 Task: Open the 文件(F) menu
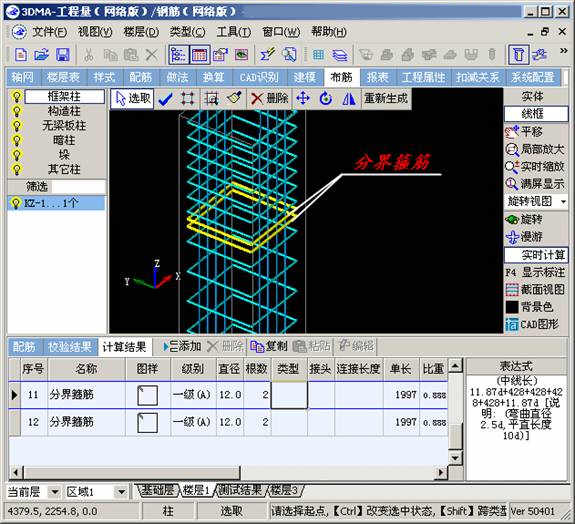50,32
